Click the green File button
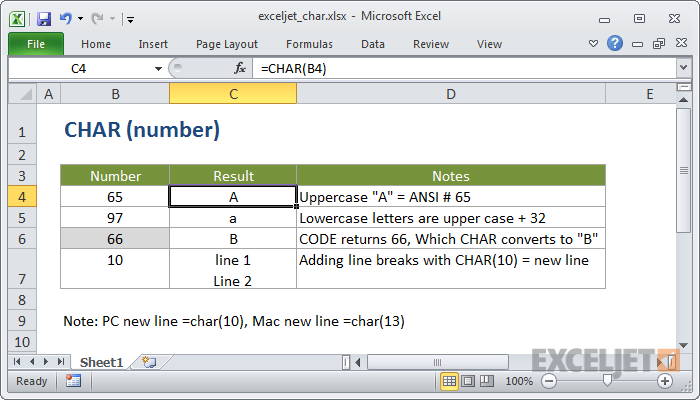This screenshot has width=700, height=400. (36, 44)
